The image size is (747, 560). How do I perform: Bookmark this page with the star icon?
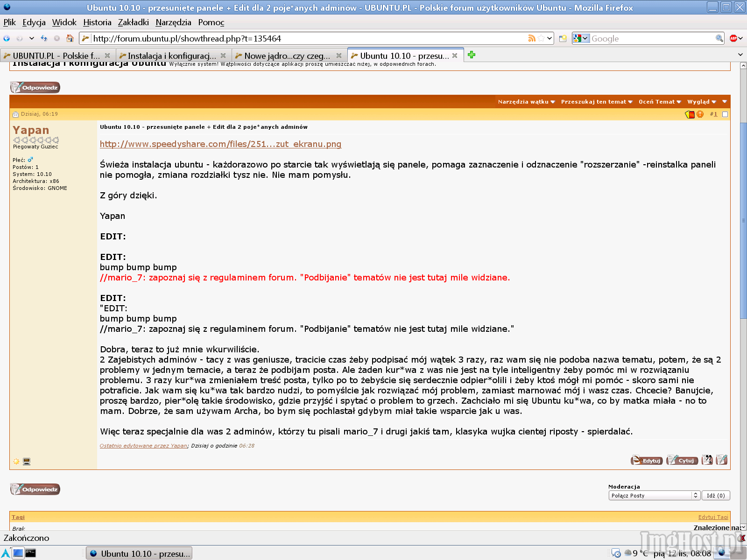541,38
